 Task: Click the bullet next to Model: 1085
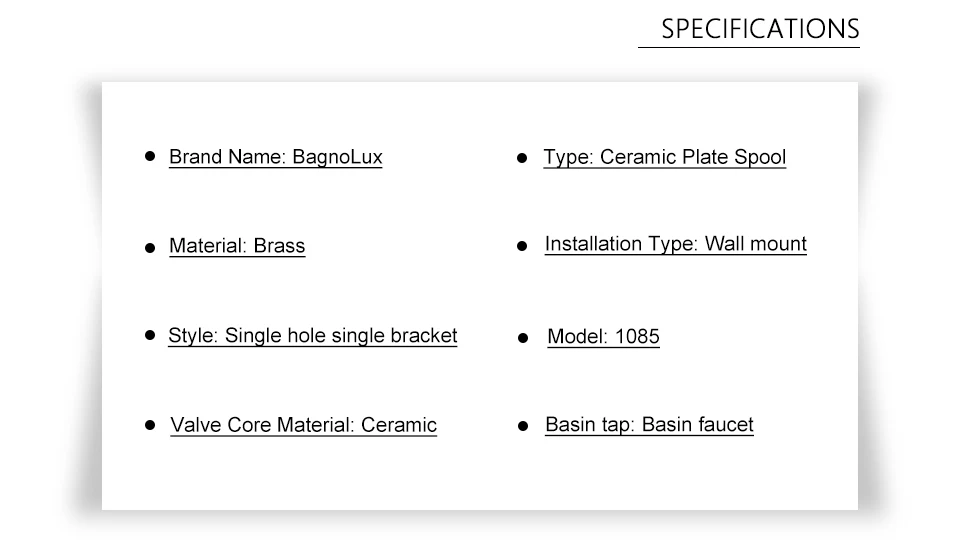[523, 338]
